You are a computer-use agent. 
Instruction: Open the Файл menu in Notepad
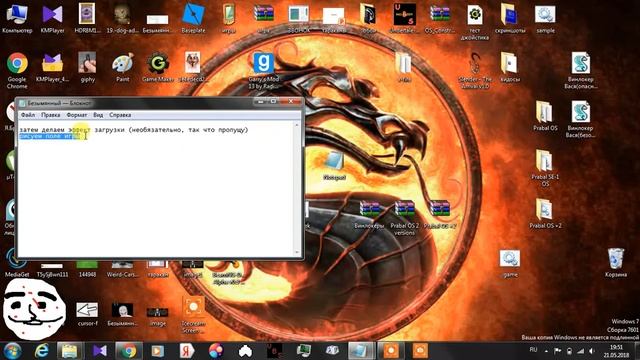pos(28,115)
